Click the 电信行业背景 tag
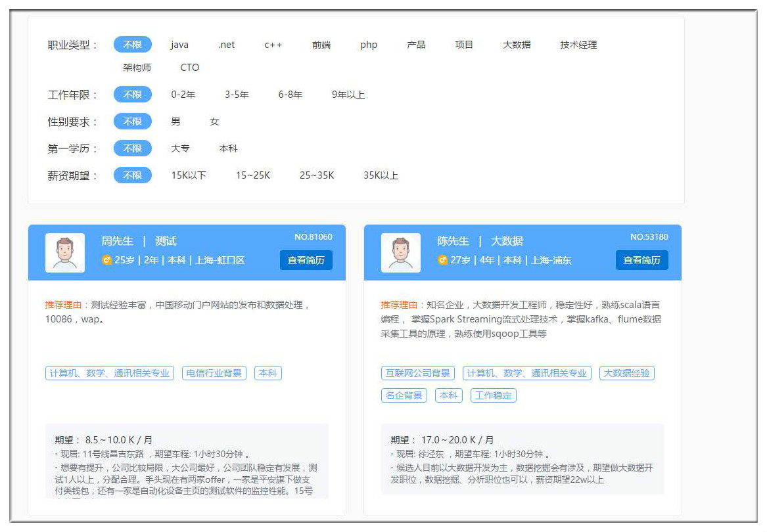 pos(214,373)
